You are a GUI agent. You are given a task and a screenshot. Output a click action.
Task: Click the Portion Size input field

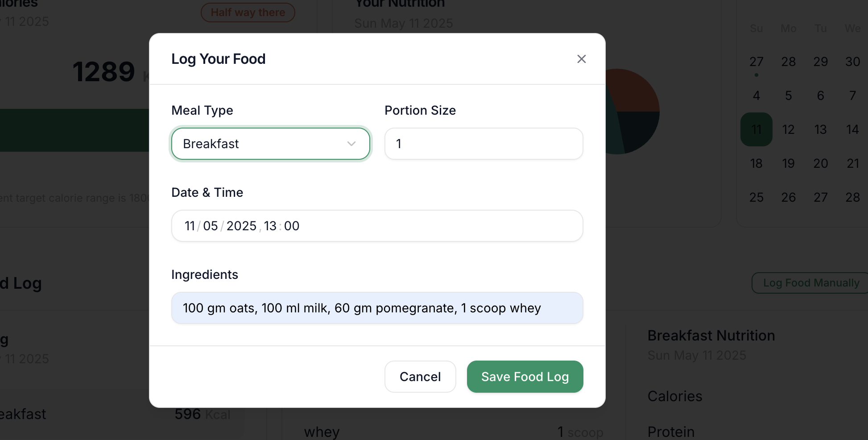(484, 144)
